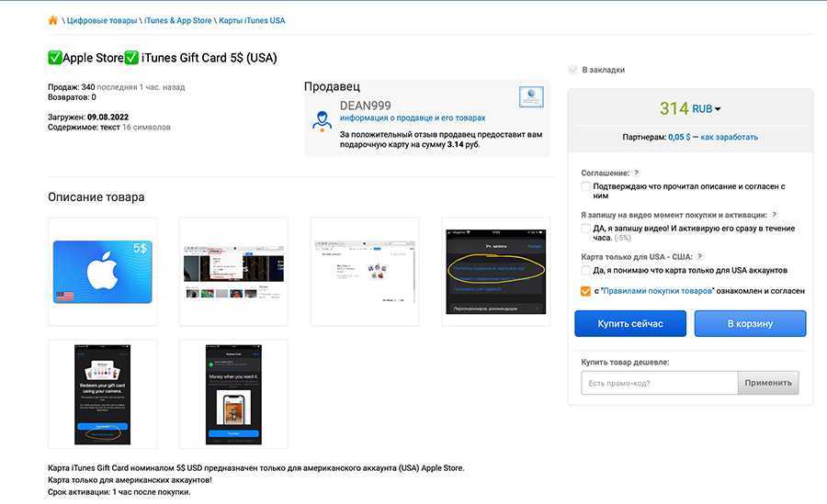Click the 'В корзину' button
827x504 pixels.
point(750,324)
